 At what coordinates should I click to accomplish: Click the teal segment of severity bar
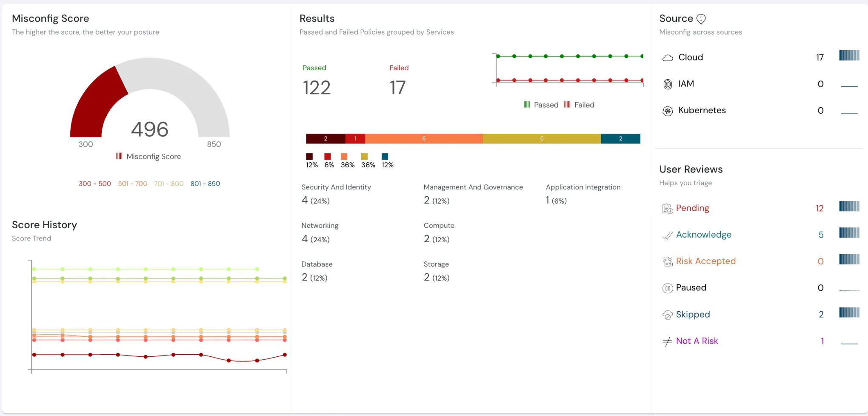(x=620, y=139)
